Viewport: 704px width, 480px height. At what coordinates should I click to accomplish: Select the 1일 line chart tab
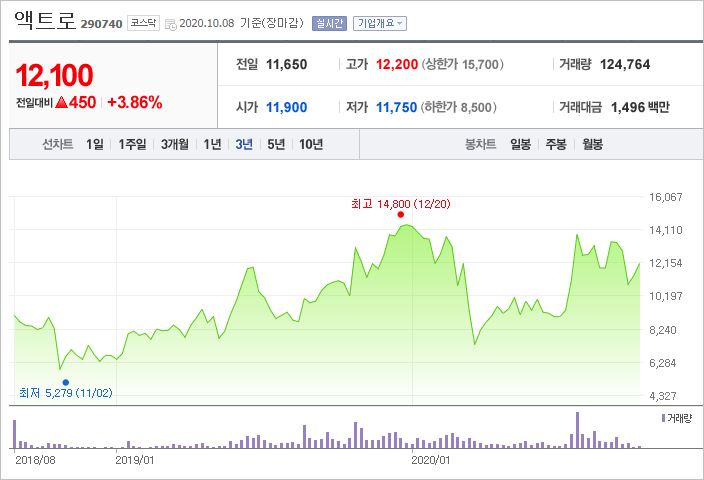95,144
